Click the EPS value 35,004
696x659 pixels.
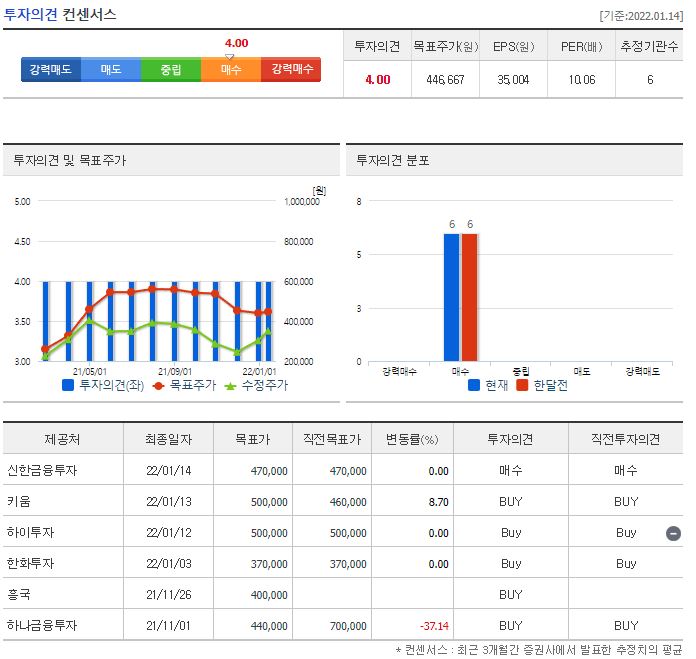tap(513, 80)
